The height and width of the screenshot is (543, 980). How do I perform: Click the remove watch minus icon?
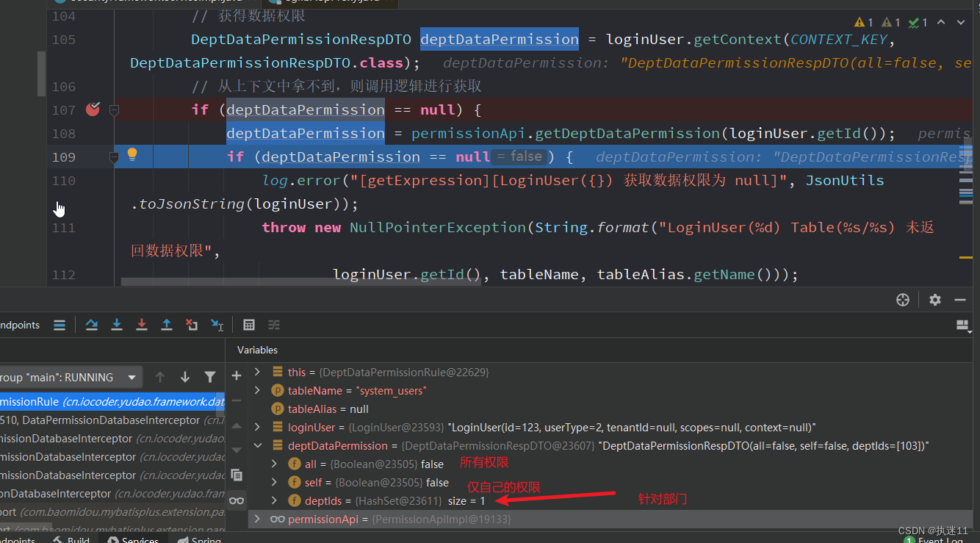pos(237,400)
